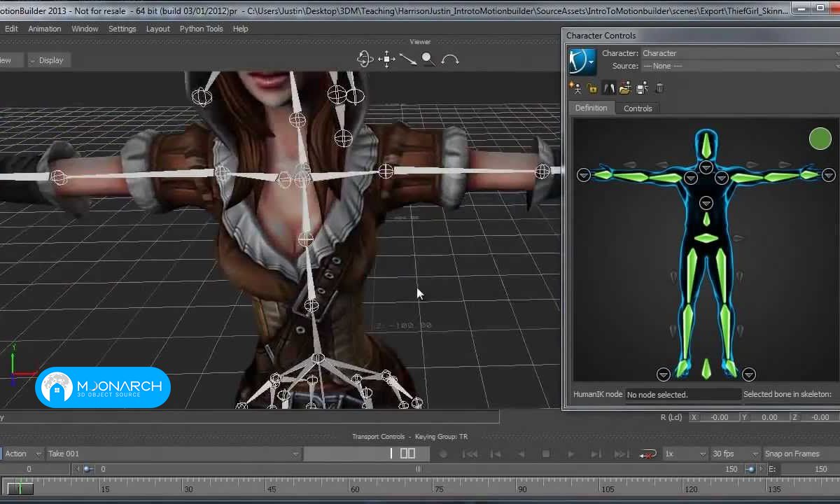Open the HumanIK character menu button
The image size is (840, 504).
tap(582, 61)
